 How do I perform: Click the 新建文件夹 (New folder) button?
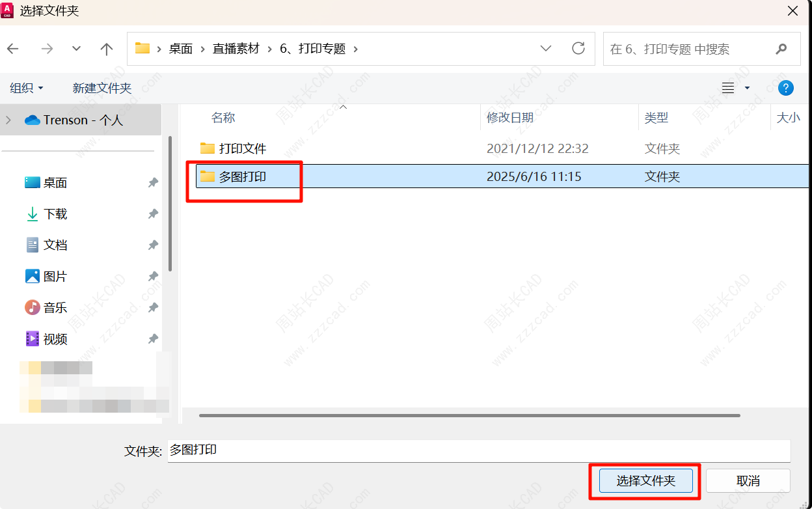click(x=101, y=88)
